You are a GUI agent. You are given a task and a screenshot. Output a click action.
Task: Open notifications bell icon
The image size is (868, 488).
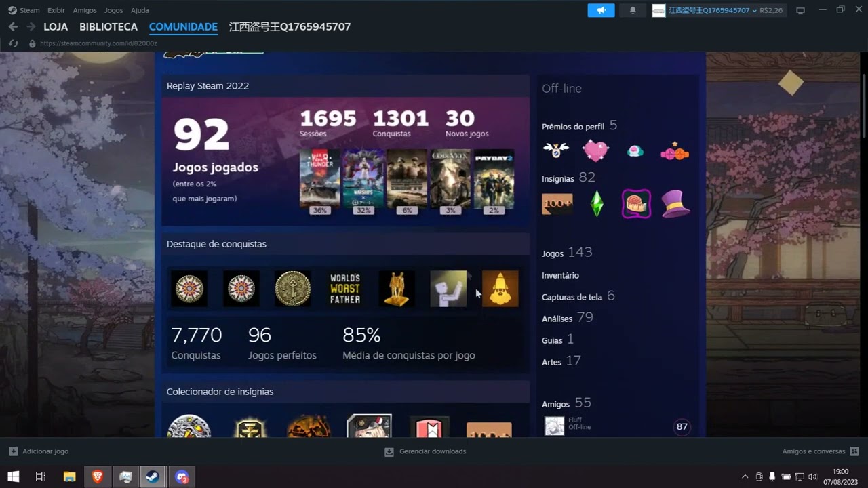[633, 10]
